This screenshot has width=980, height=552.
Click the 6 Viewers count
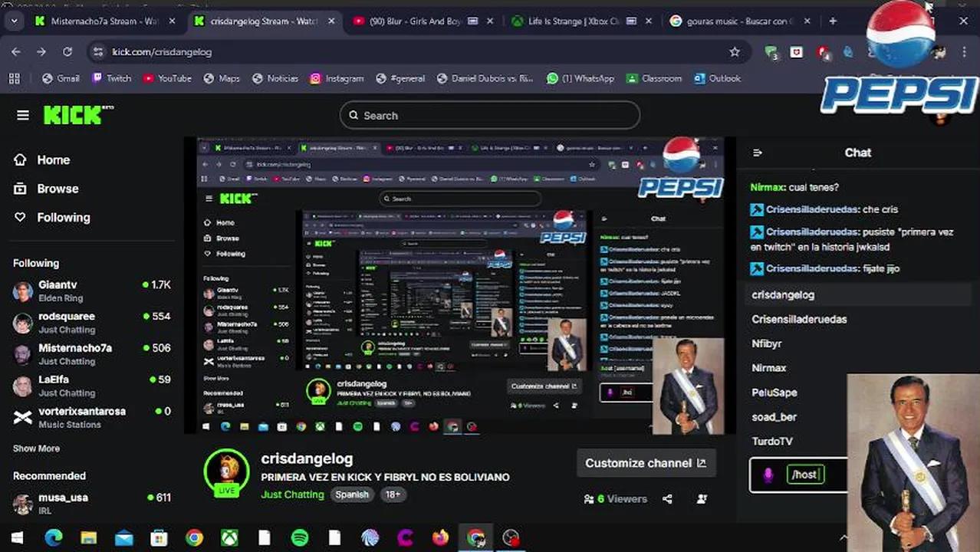(x=615, y=499)
